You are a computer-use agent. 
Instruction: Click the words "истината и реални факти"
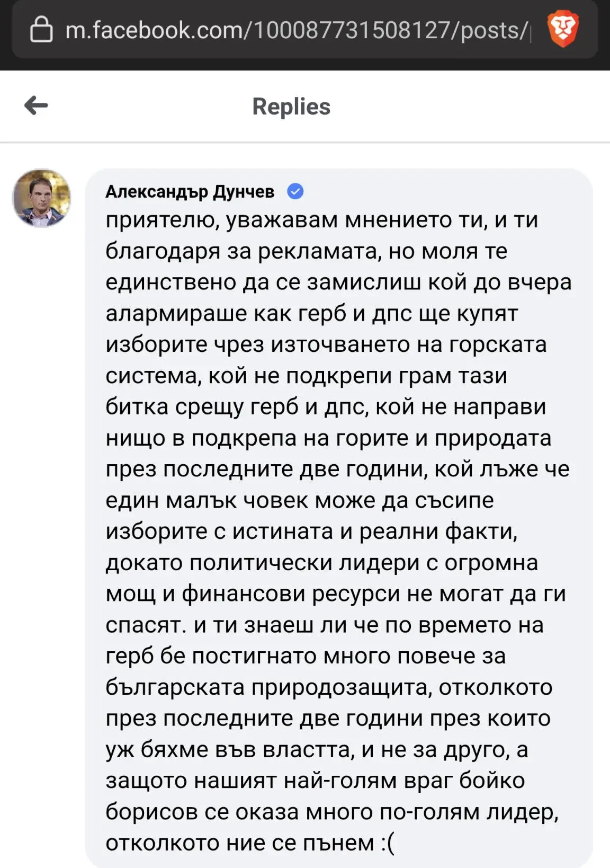click(x=374, y=531)
